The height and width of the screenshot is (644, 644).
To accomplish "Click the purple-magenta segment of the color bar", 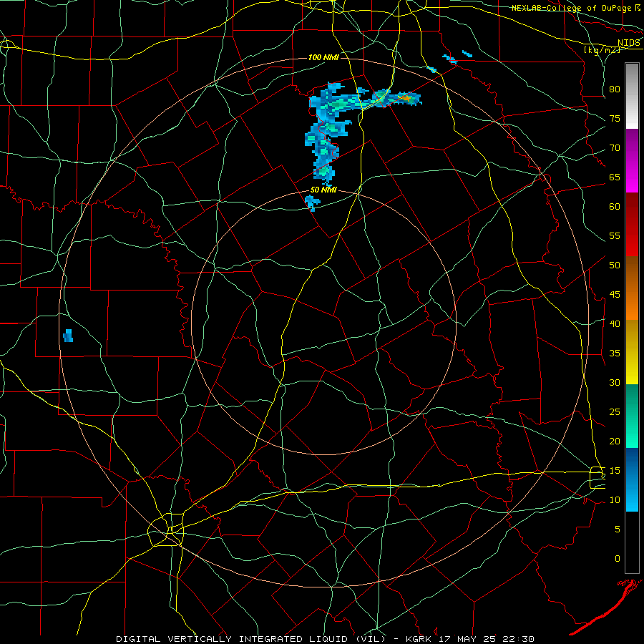I will [x=632, y=160].
